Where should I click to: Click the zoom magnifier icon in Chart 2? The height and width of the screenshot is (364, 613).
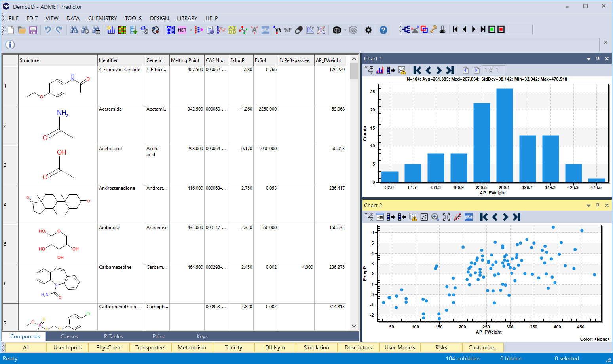[435, 217]
